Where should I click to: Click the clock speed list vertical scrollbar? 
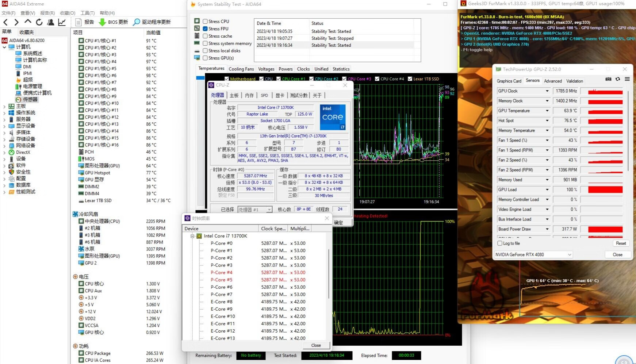(329, 274)
